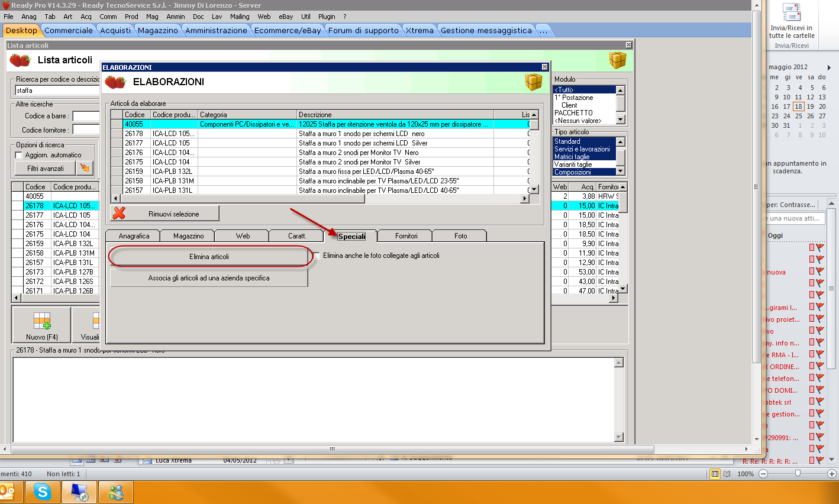Click the Codice a barre input field
839x504 pixels.
pos(86,116)
